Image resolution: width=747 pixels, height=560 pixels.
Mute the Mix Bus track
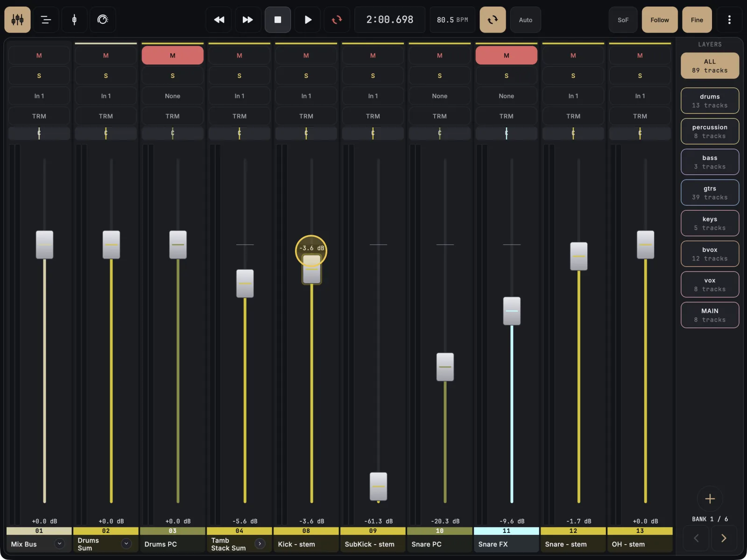[39, 56]
